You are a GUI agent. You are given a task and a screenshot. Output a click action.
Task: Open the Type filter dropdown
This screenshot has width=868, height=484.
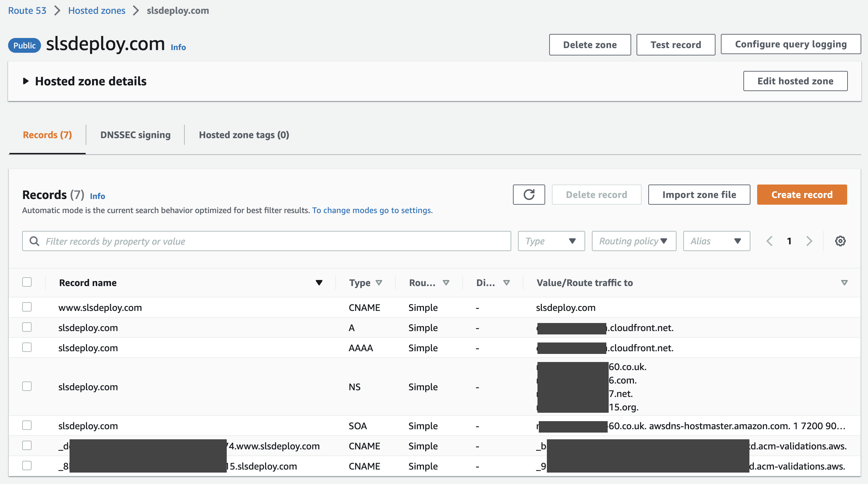coord(551,241)
